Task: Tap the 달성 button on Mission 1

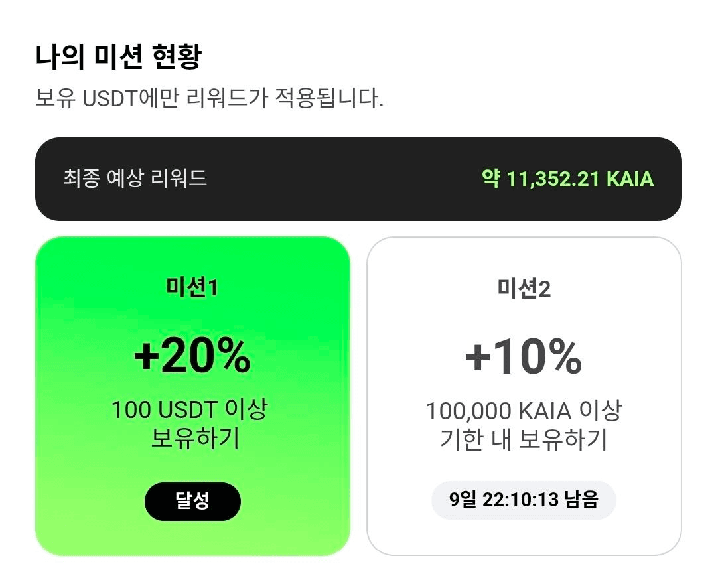Action: [192, 501]
